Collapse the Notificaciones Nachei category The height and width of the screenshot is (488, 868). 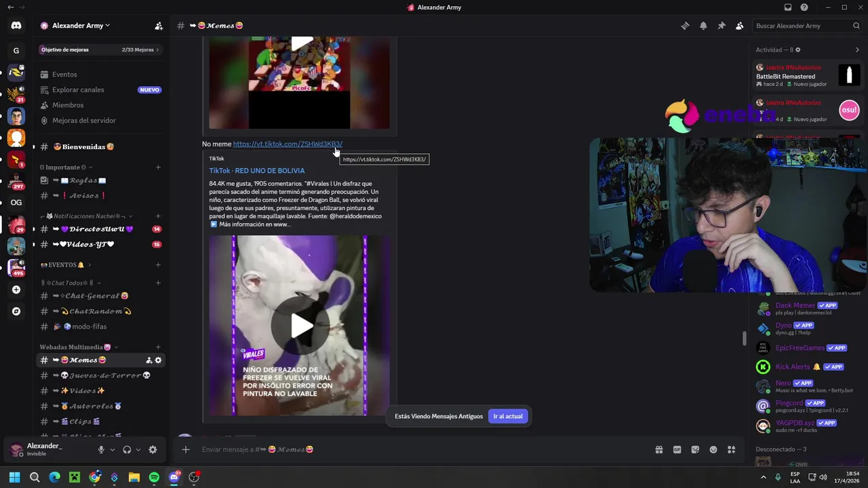click(x=86, y=216)
